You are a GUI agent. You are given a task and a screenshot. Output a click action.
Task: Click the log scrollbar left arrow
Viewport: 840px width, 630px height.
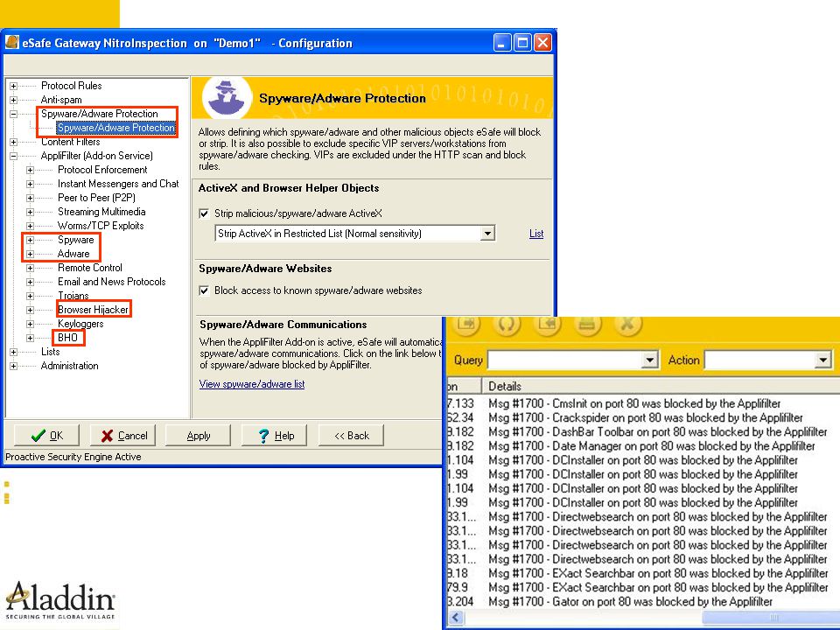click(x=456, y=617)
